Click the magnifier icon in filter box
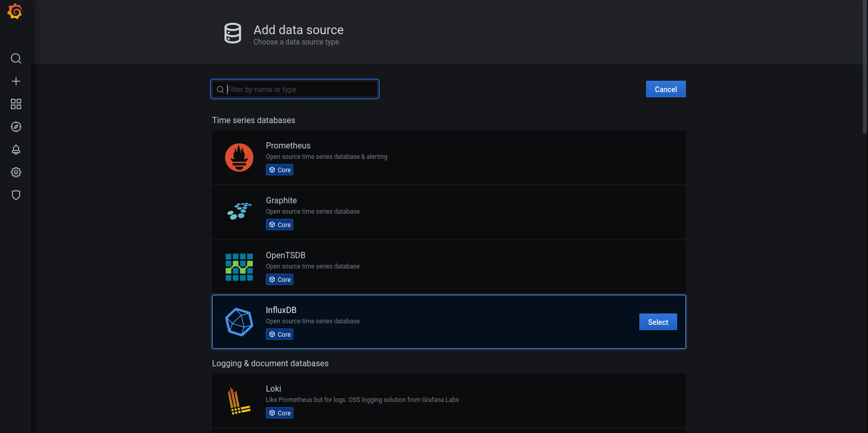 [x=220, y=89]
